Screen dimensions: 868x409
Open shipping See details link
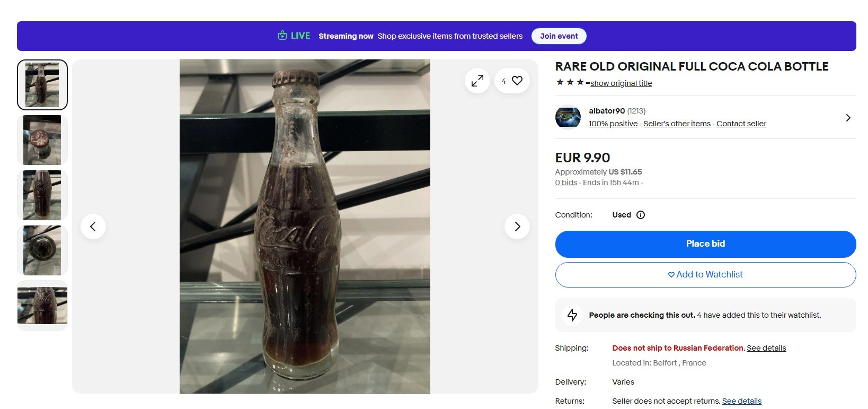pyautogui.click(x=766, y=348)
